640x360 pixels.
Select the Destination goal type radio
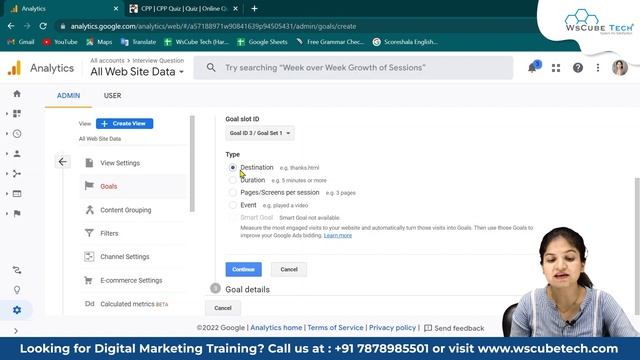click(x=233, y=167)
